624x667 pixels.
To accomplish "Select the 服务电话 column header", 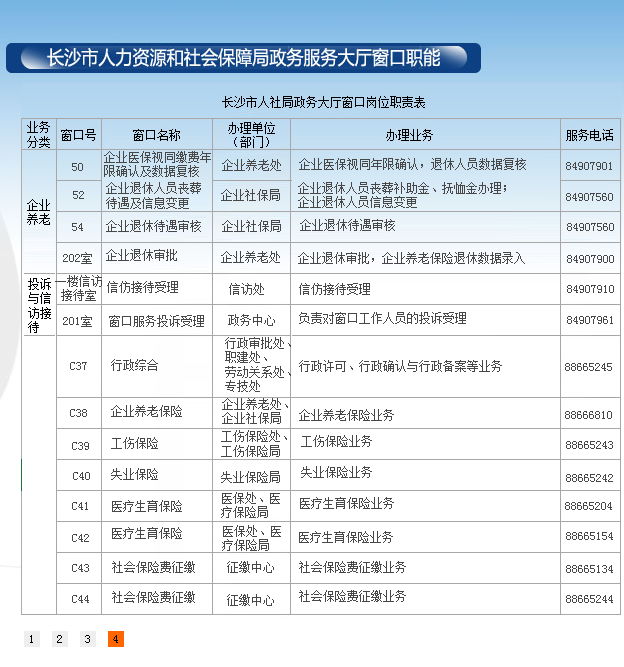I will tap(589, 135).
